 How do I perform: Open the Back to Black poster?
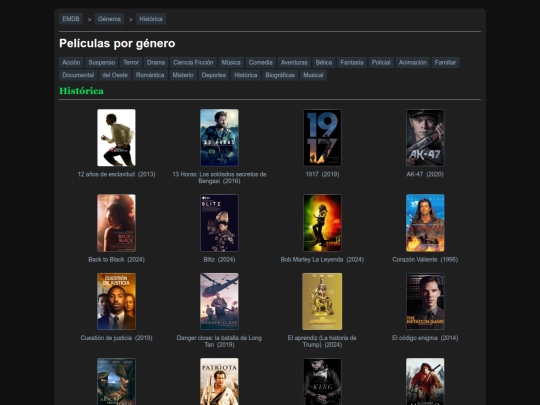coord(116,223)
